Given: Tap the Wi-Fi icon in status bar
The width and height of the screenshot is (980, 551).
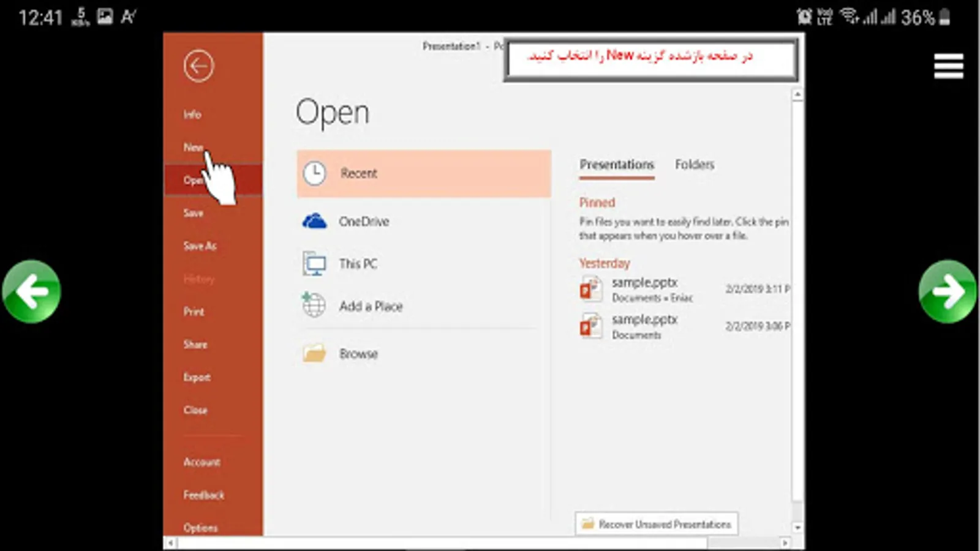Looking at the screenshot, I should click(849, 16).
